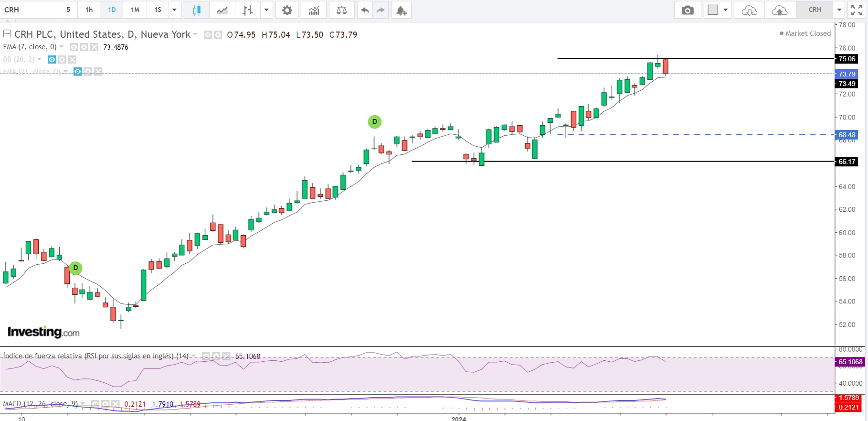This screenshot has width=868, height=421.
Task: Choose the bar chart style icon
Action: coord(247,10)
